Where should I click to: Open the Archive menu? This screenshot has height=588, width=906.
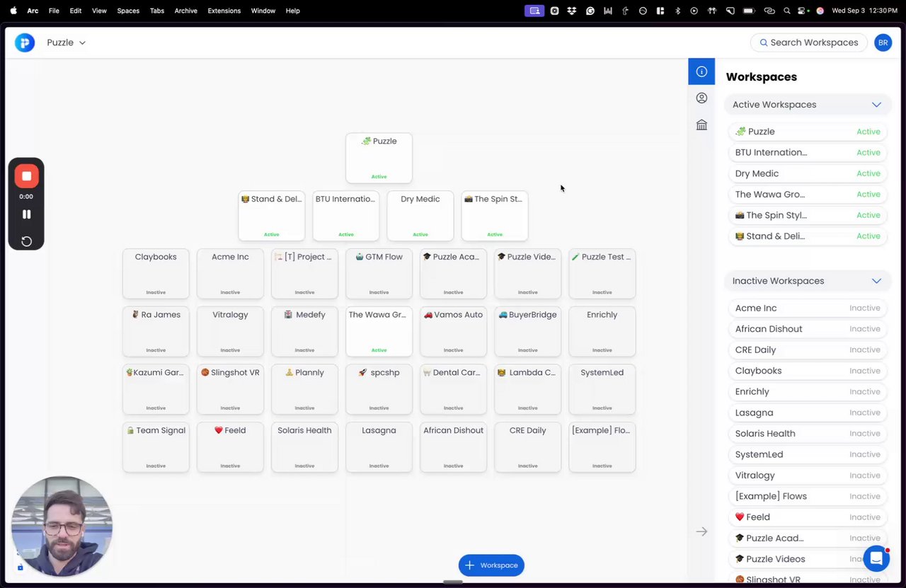[x=186, y=11]
